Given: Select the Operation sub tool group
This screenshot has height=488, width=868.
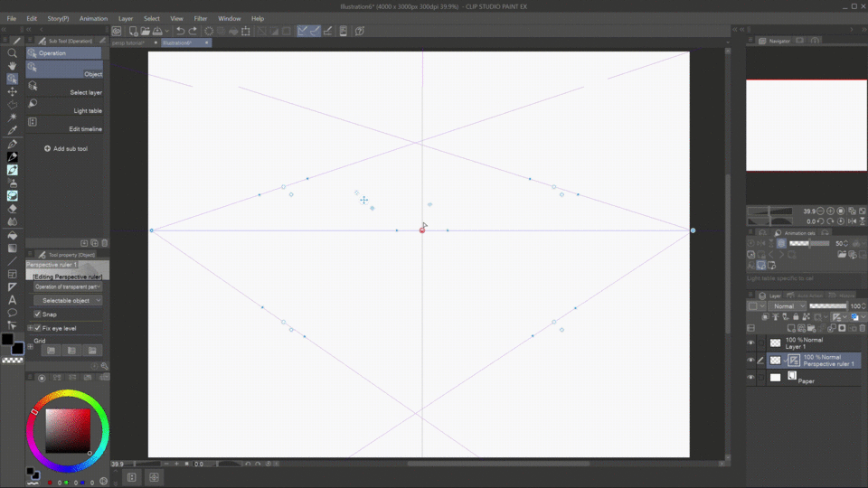Looking at the screenshot, I should (x=64, y=53).
